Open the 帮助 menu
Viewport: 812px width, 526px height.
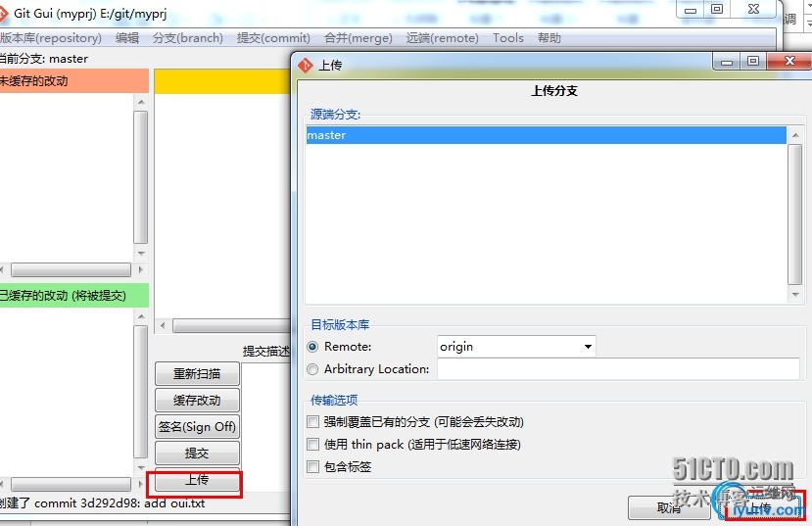(549, 38)
